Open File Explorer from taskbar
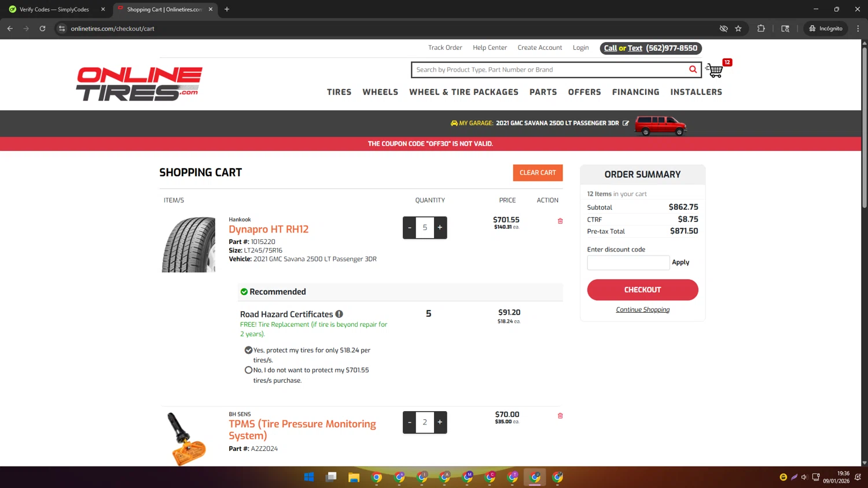The image size is (868, 488). (x=354, y=477)
